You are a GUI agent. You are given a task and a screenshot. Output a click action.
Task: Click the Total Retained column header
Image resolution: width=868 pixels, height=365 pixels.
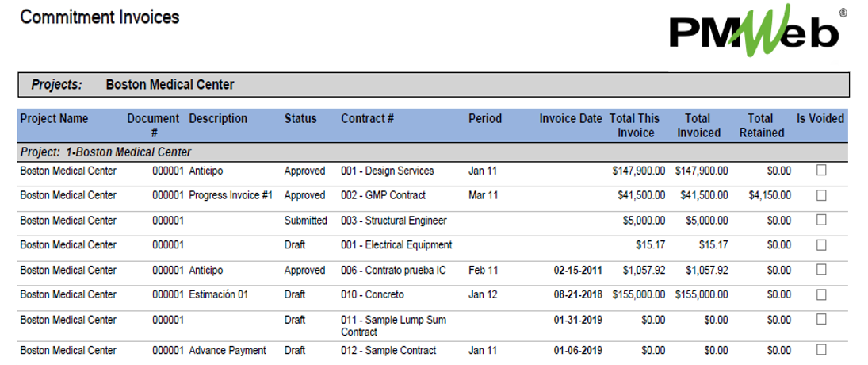click(x=762, y=125)
